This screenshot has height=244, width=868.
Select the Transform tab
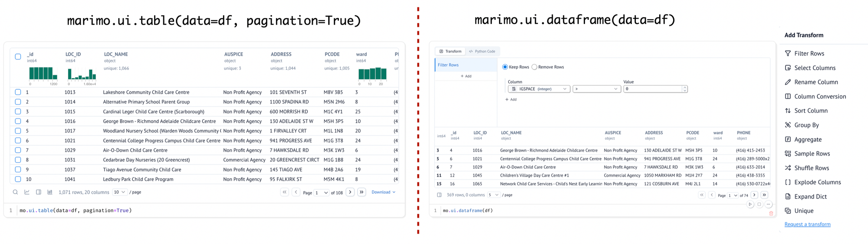coord(450,51)
